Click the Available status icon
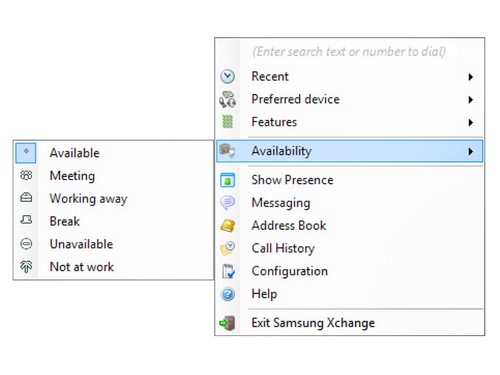 [x=26, y=152]
